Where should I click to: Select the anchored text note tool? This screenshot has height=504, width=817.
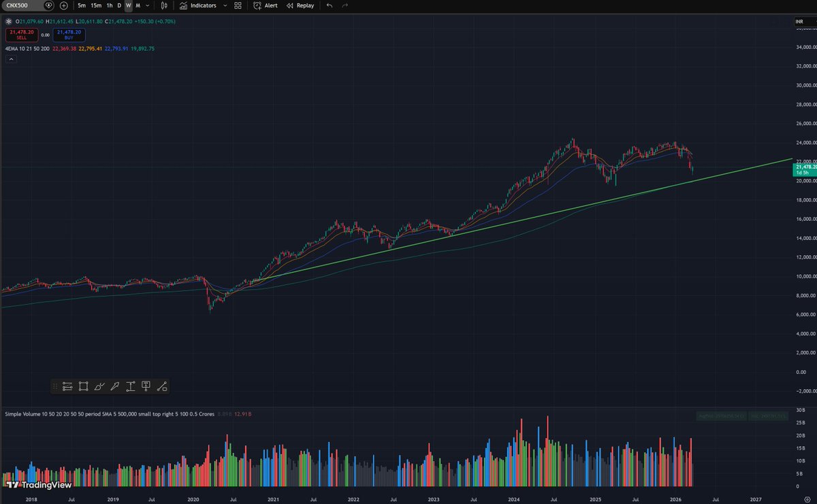146,386
